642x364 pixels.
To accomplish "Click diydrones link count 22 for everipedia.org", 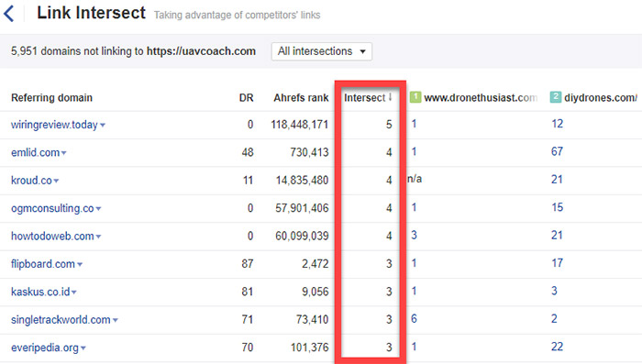I will [x=558, y=347].
